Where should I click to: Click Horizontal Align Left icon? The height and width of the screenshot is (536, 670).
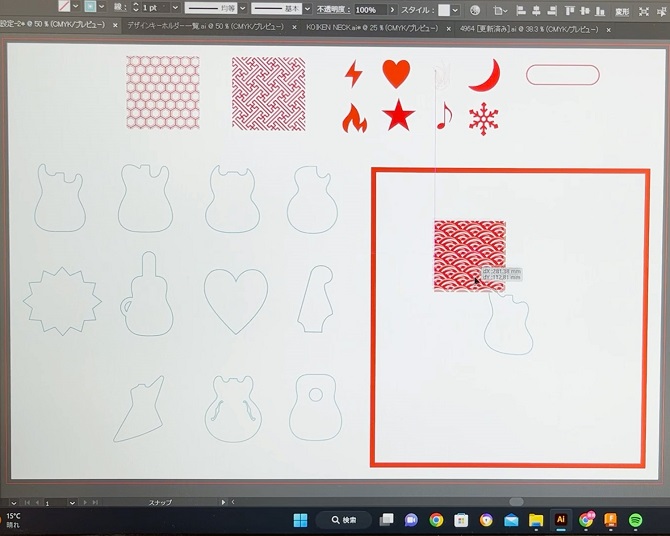520,11
